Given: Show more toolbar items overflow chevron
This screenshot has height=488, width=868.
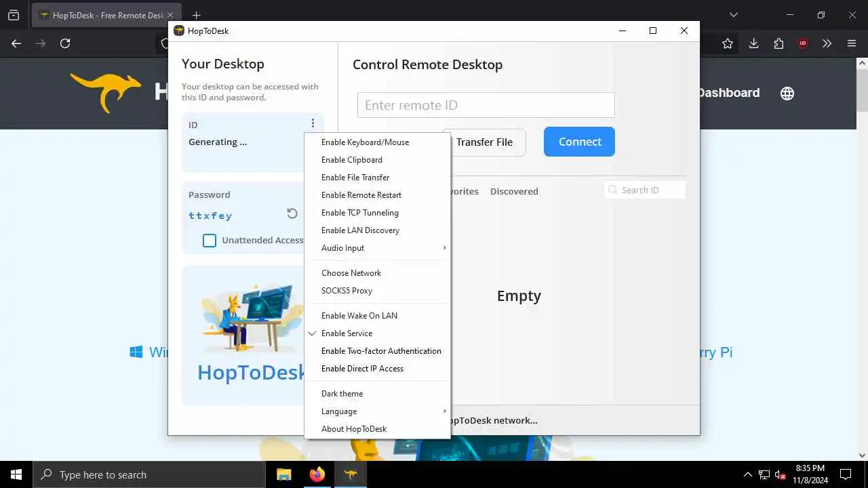Looking at the screenshot, I should coord(827,43).
